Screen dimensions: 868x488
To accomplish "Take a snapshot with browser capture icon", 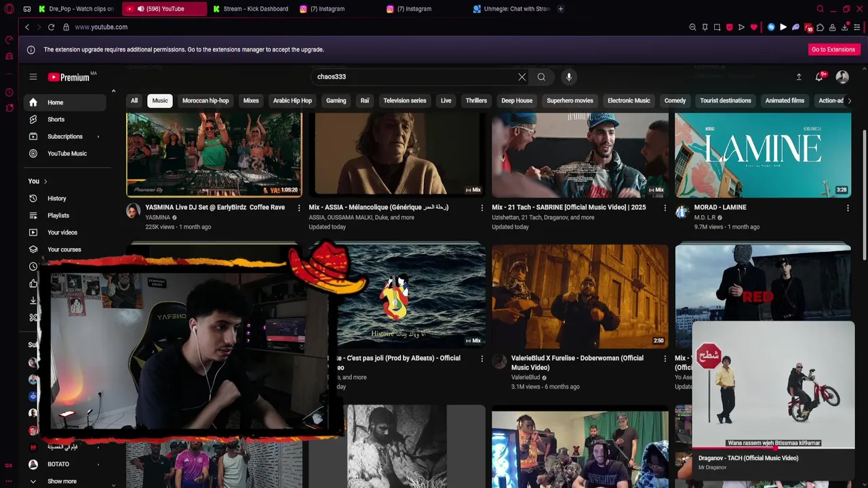I will (717, 27).
